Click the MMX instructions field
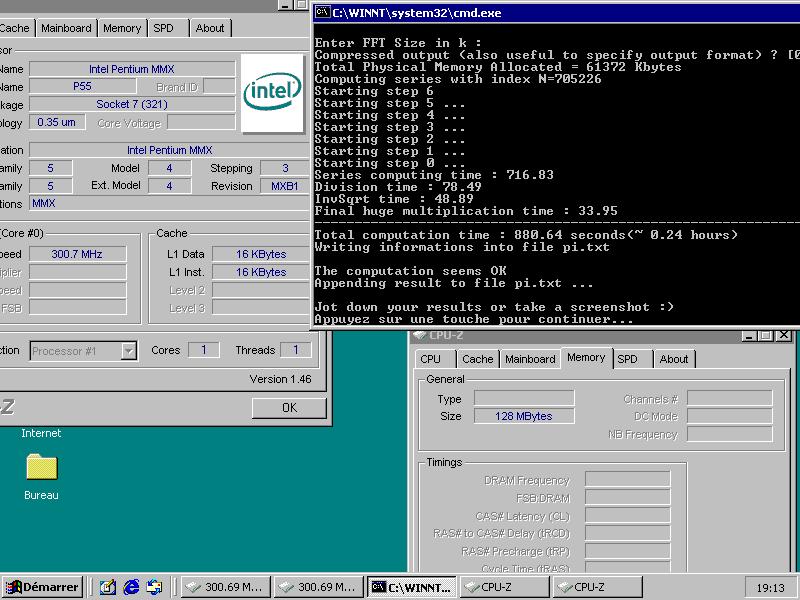This screenshot has width=800, height=600. click(169, 204)
